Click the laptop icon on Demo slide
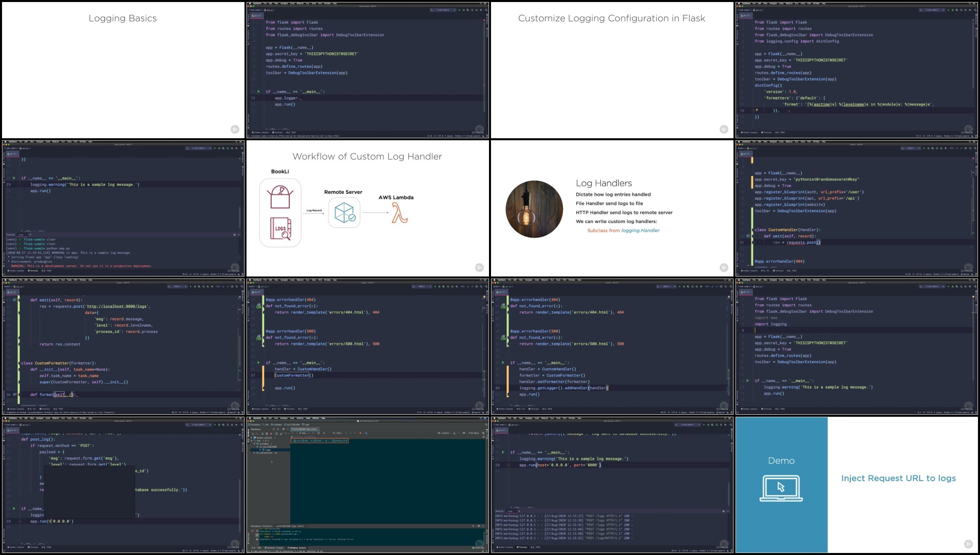Screen dimensions: 980x555 click(x=781, y=488)
